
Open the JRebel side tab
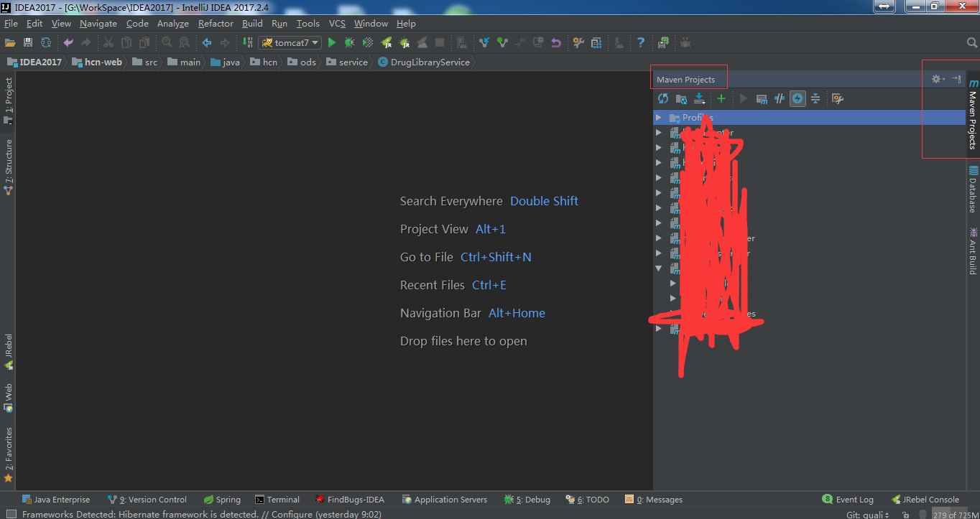(8, 350)
